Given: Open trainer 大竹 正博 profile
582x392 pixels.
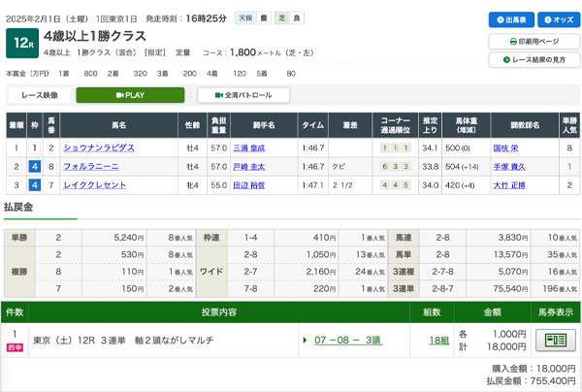Looking at the screenshot, I should pos(507,183).
